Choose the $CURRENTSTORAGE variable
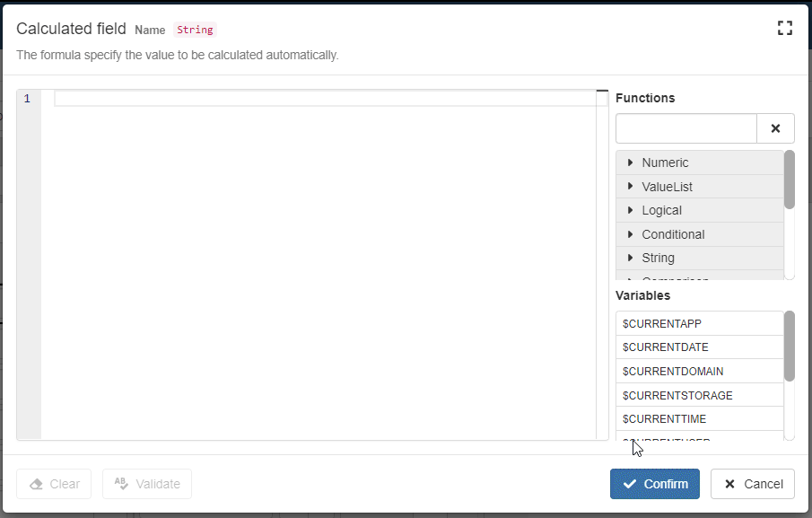The width and height of the screenshot is (812, 518). [x=677, y=396]
